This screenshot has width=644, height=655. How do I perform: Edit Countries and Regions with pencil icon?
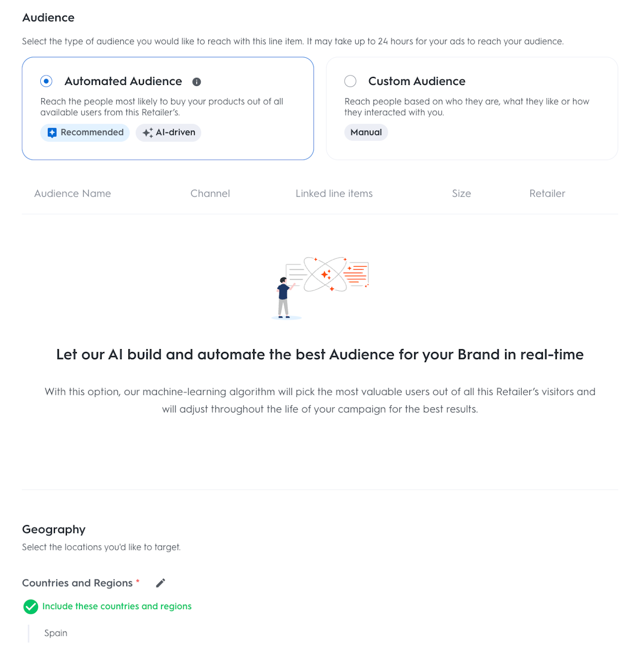pos(160,583)
